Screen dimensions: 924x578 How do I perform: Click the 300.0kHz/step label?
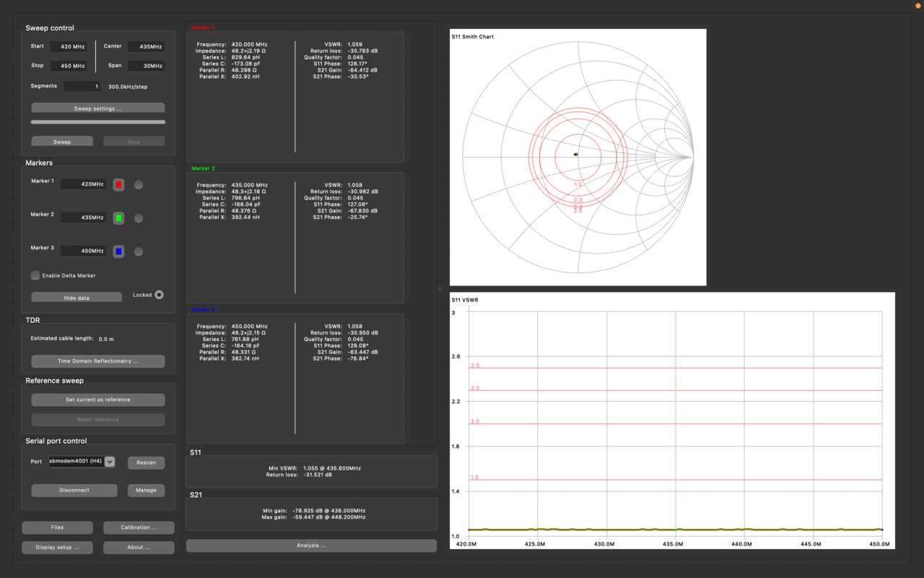[x=128, y=87]
